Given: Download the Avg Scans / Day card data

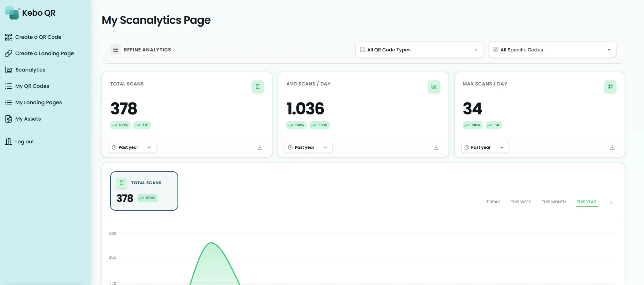Looking at the screenshot, I should (436, 147).
